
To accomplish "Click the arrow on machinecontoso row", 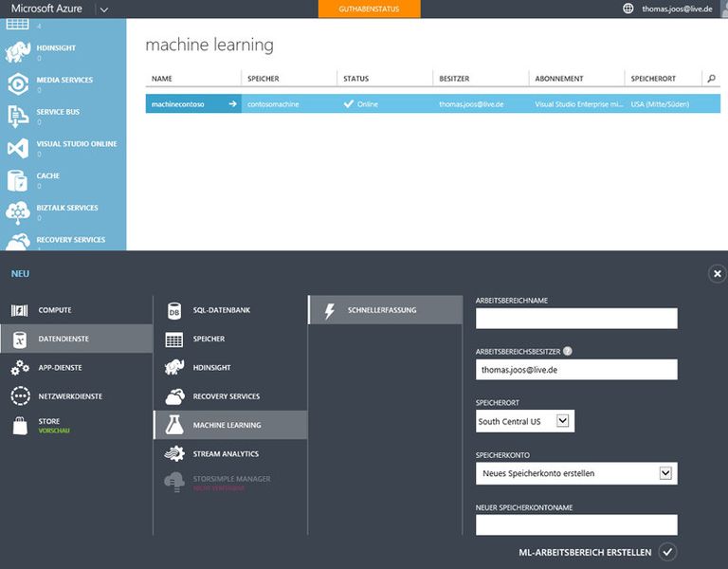I will point(232,103).
